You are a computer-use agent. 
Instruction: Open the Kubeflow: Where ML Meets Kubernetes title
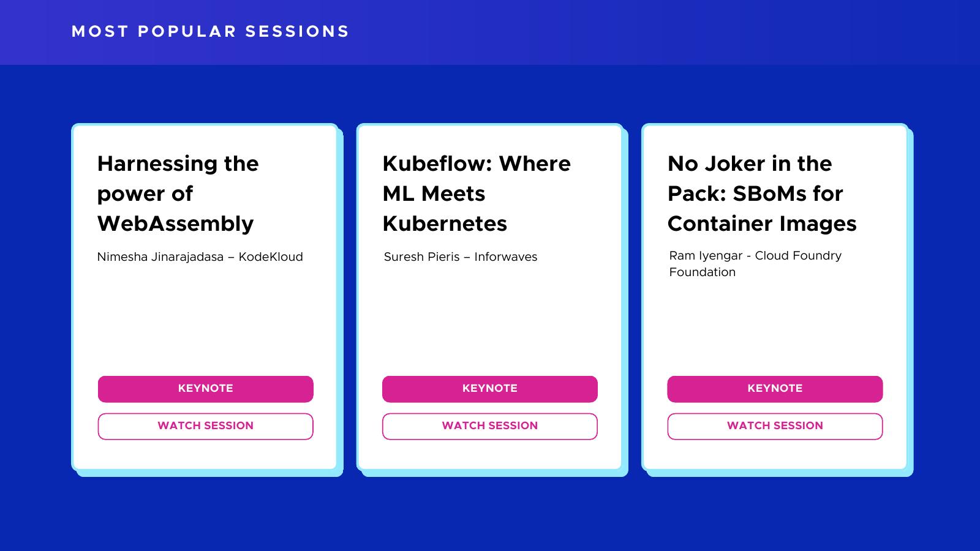[x=476, y=193]
